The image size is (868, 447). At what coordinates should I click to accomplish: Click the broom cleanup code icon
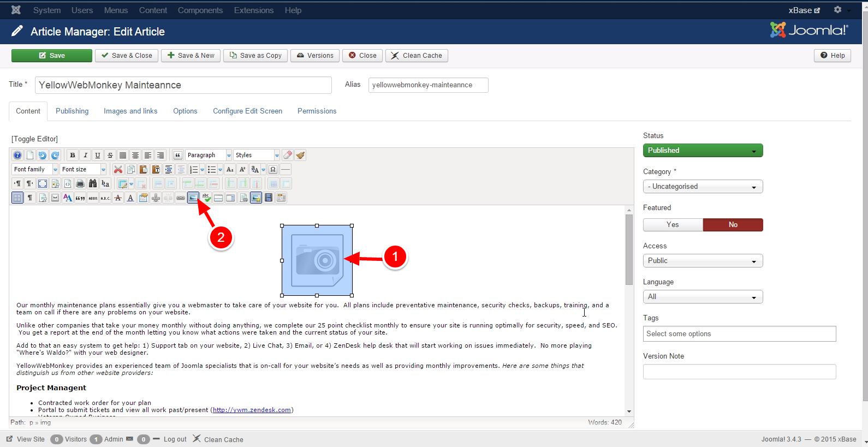coord(300,155)
